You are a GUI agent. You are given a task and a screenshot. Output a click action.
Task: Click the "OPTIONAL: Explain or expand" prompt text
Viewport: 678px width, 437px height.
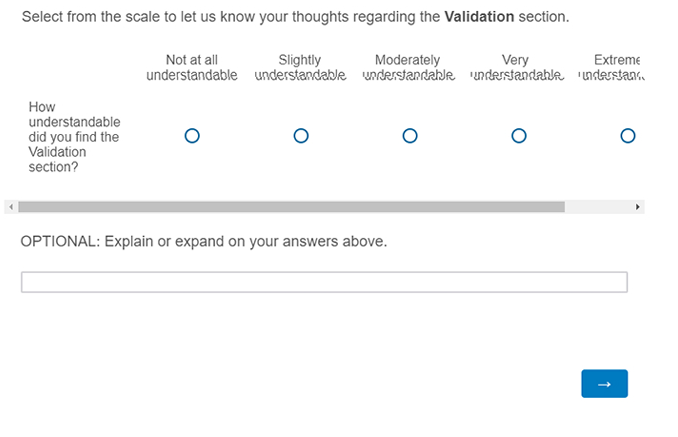pyautogui.click(x=203, y=241)
